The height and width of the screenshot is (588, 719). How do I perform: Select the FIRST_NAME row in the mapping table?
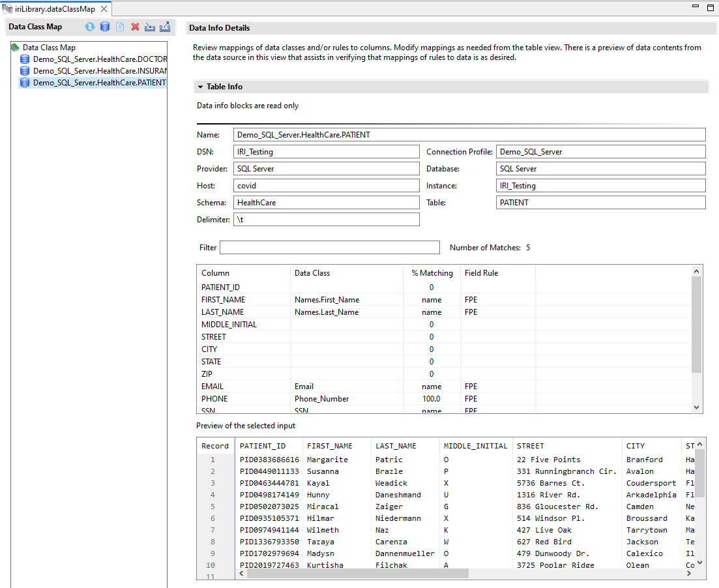[224, 300]
